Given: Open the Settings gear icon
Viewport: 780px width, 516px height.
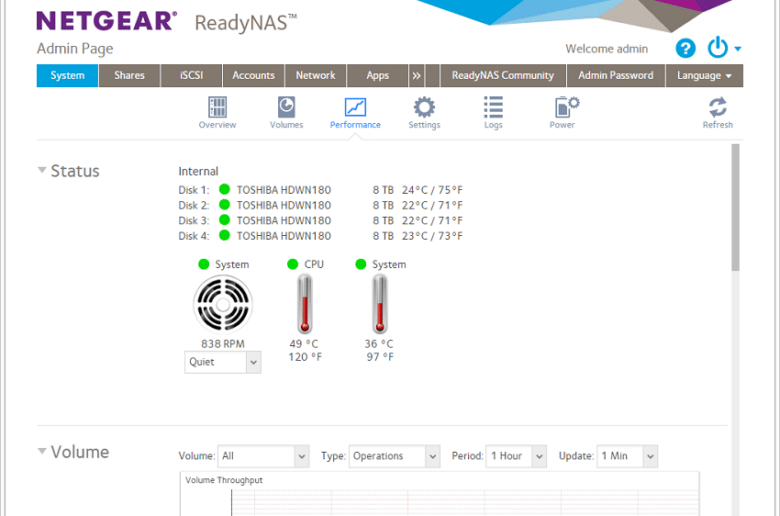Looking at the screenshot, I should pyautogui.click(x=424, y=112).
